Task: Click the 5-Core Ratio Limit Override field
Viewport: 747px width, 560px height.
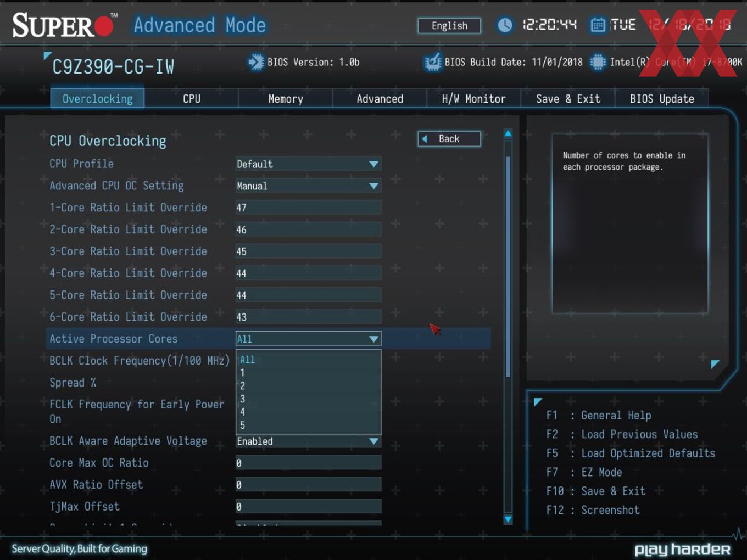Action: [308, 295]
